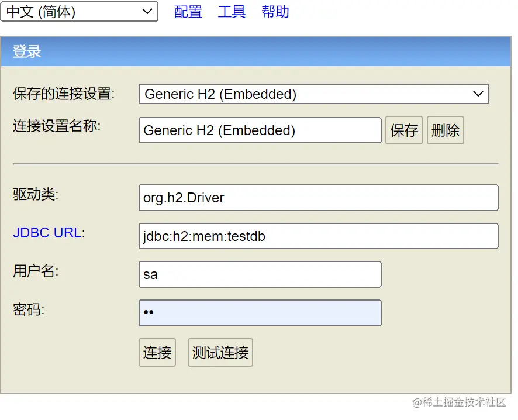
Task: Open the 工具 link
Action: 232,12
